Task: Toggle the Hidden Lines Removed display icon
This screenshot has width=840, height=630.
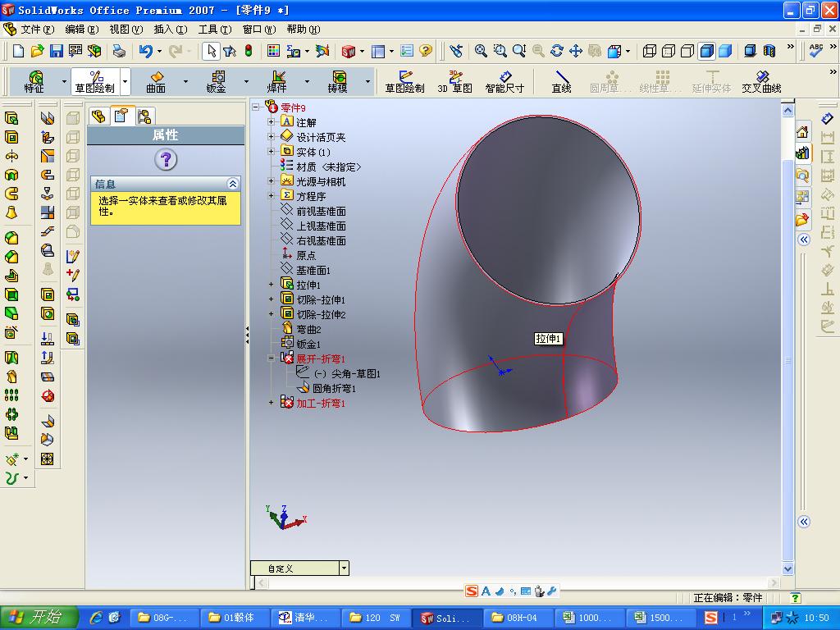Action: (687, 51)
